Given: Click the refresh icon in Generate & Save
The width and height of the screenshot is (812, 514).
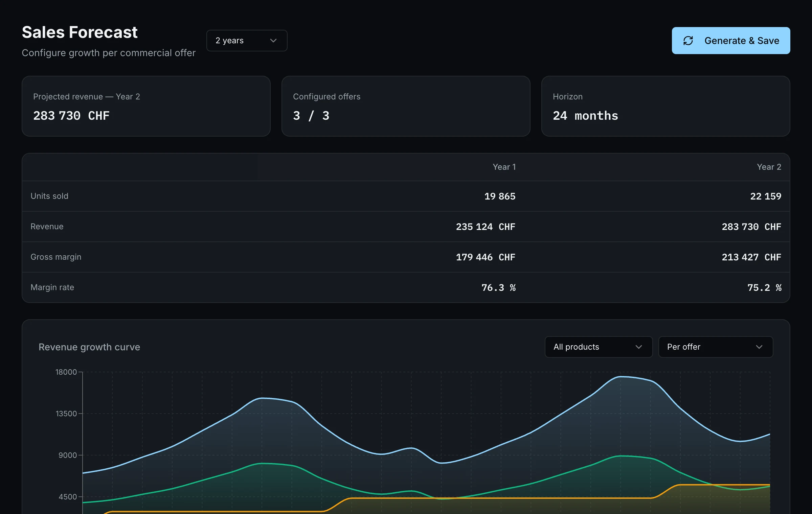Looking at the screenshot, I should pos(688,41).
